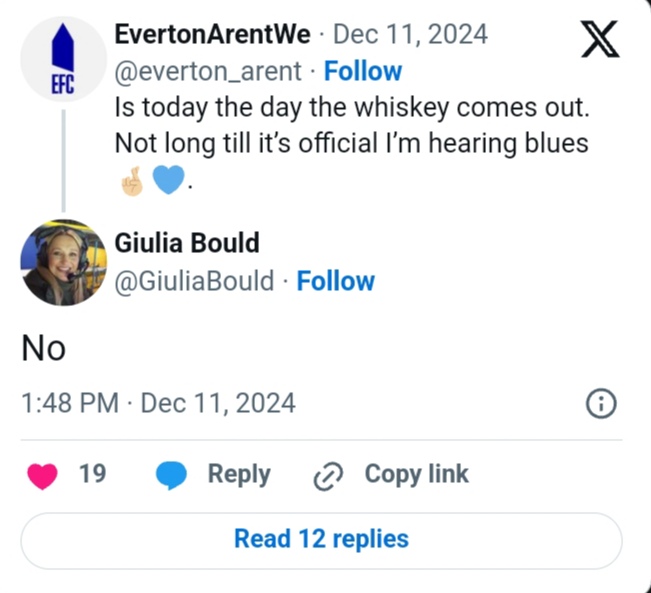
Task: Click the Copy link text
Action: [x=416, y=474]
